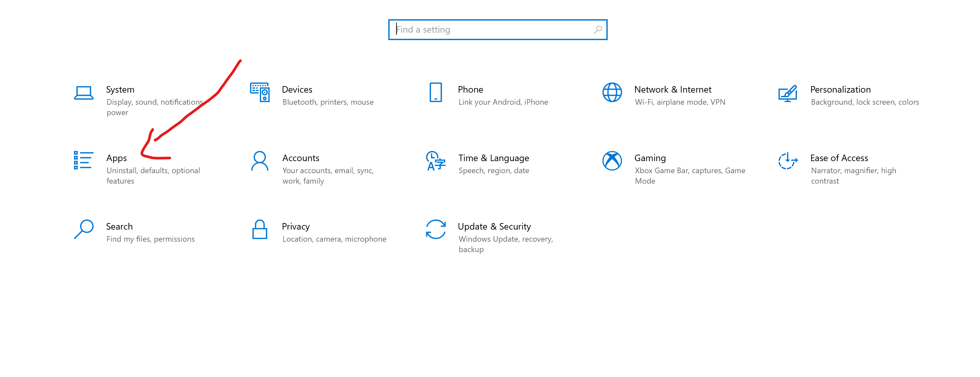
Task: Select Ease of Access title
Action: pos(839,158)
